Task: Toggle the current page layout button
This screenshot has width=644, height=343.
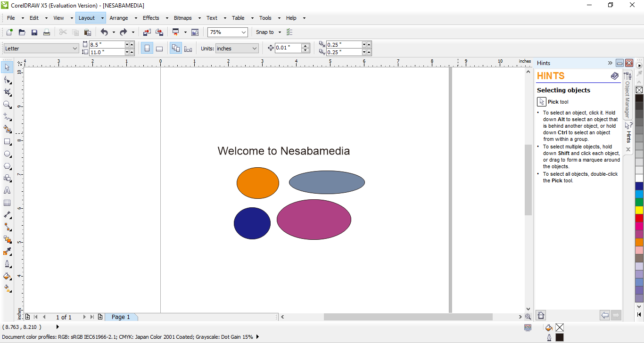Action: coord(188,49)
